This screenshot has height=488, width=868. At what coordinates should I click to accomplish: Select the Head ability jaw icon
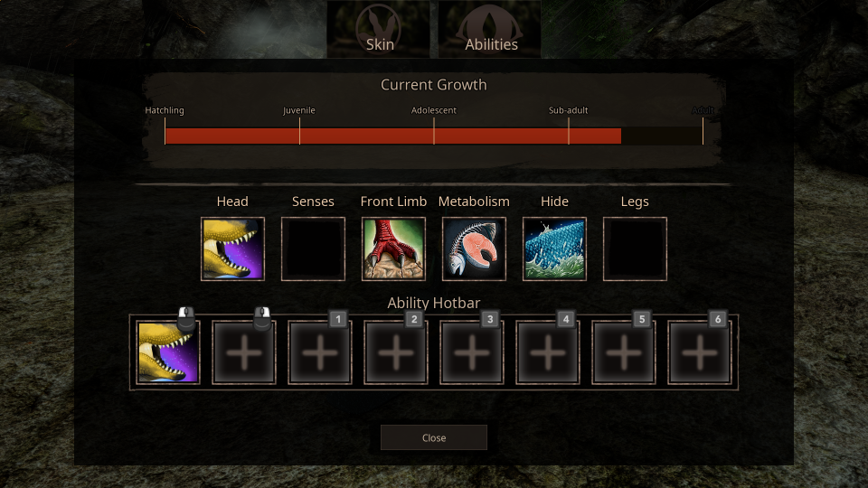(232, 249)
